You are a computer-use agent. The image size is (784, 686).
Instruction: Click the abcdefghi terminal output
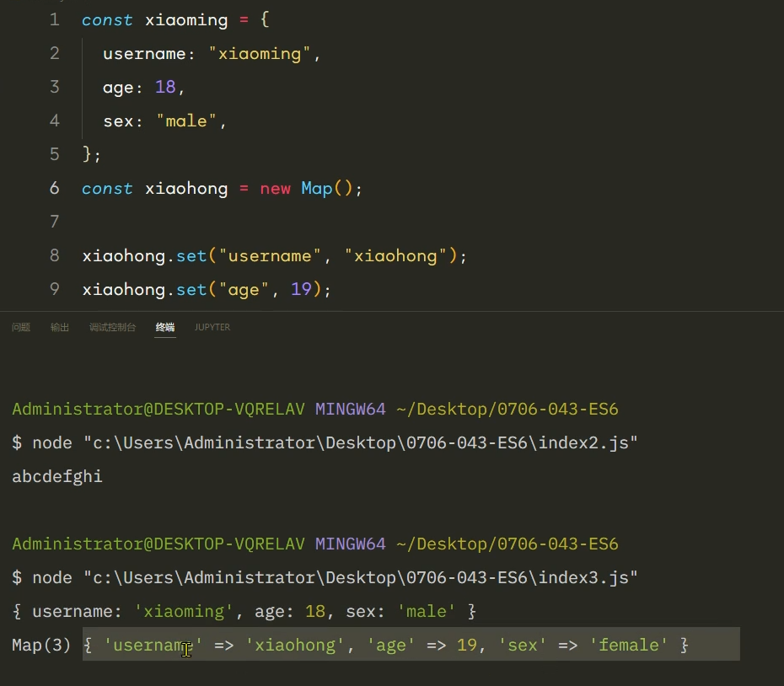pos(57,476)
